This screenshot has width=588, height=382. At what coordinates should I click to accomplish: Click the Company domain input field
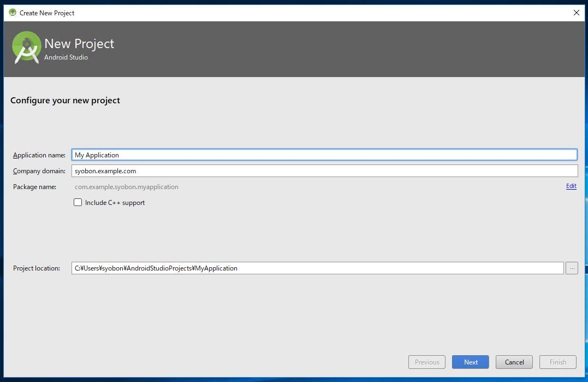pos(324,171)
